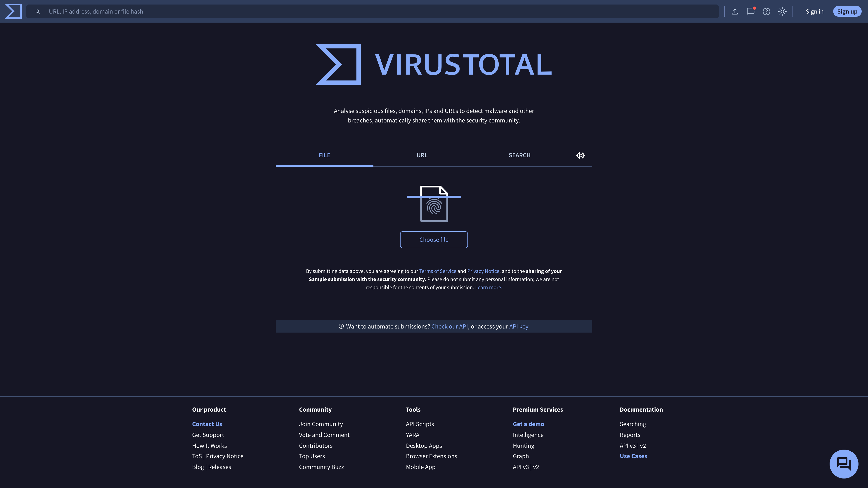Open the Blog footer link
The width and height of the screenshot is (868, 488).
(x=198, y=467)
